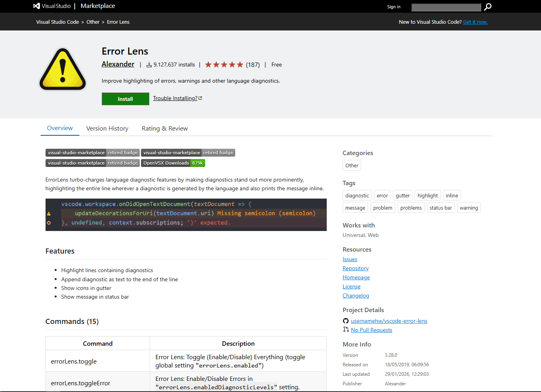The width and height of the screenshot is (541, 392).
Task: Click the Error Lens breadcrumb item
Action: click(118, 22)
